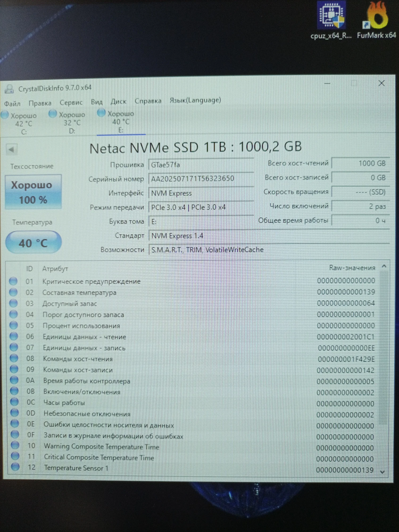The image size is (399, 532).
Task: Select the Процент использования attribute row
Action: coord(192,325)
